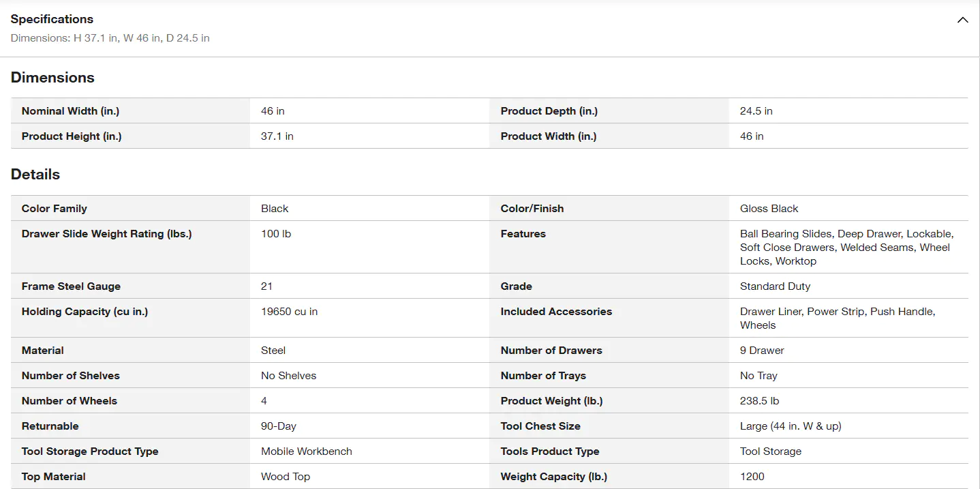Click the Features list text
Viewport: 980px width, 489px height.
(846, 248)
